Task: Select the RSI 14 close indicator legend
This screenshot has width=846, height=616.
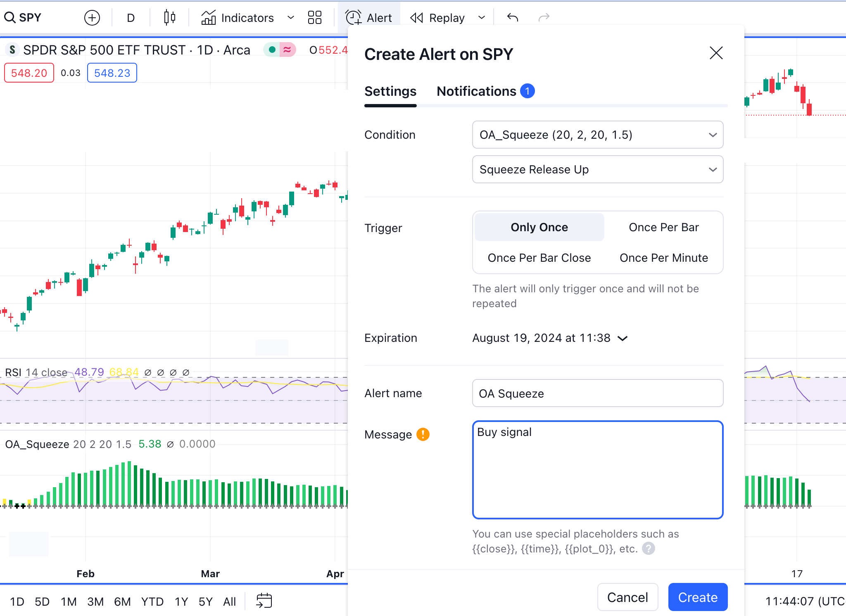Action: tap(36, 372)
